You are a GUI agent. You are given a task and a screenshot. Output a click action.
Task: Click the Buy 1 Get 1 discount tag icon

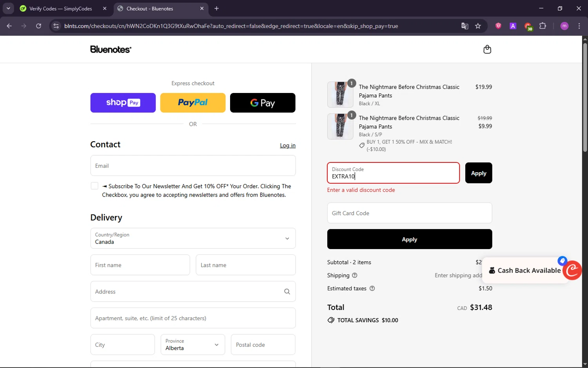pyautogui.click(x=362, y=146)
